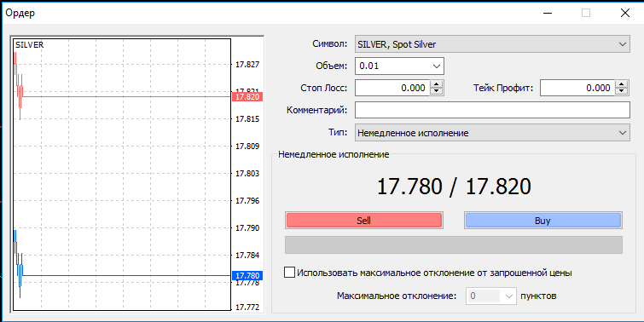Screen dimensions: 644x322
Task: Increase Стоп Лосс with the up arrow
Action: (437, 84)
